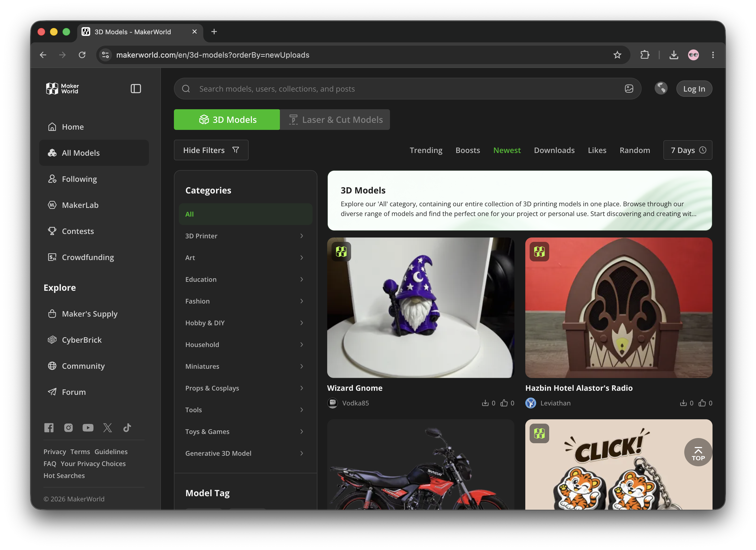Viewport: 756px width, 550px height.
Task: Open Community in the sidebar
Action: tap(94, 366)
